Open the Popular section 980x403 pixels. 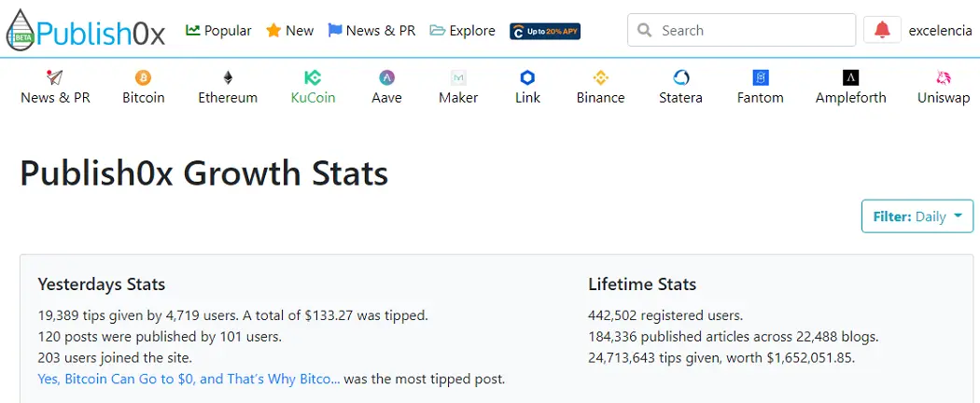point(218,30)
